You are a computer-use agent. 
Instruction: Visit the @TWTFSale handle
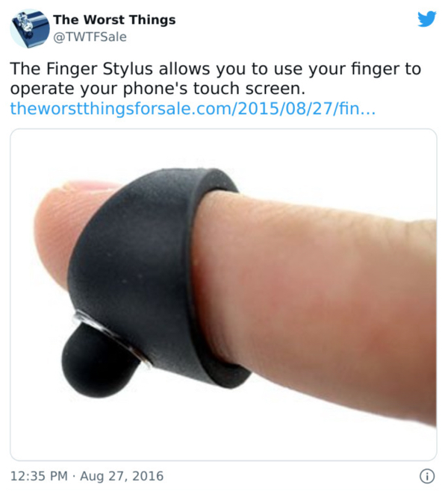(90, 37)
